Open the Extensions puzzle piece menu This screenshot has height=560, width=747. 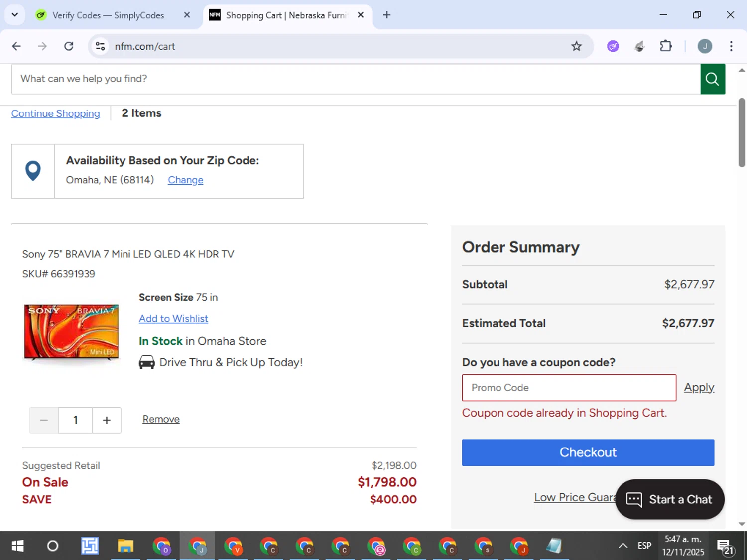(666, 46)
